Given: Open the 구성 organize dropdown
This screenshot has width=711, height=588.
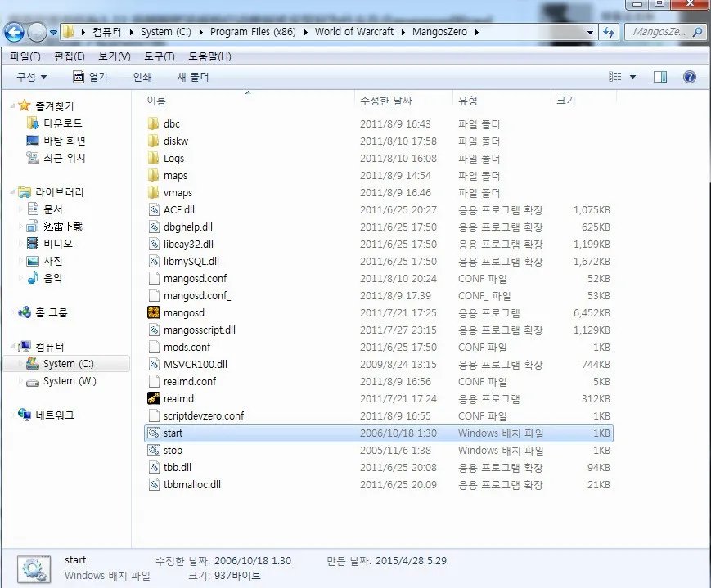Looking at the screenshot, I should click(31, 77).
